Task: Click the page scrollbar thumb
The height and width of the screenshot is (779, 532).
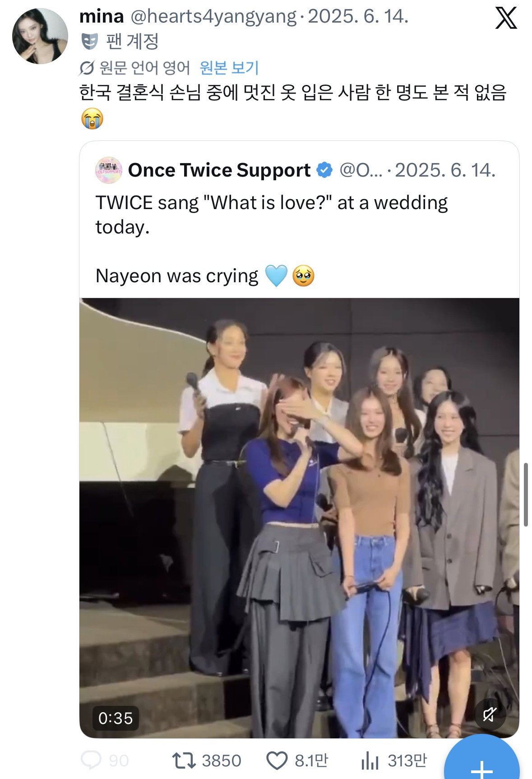Action: coord(526,494)
